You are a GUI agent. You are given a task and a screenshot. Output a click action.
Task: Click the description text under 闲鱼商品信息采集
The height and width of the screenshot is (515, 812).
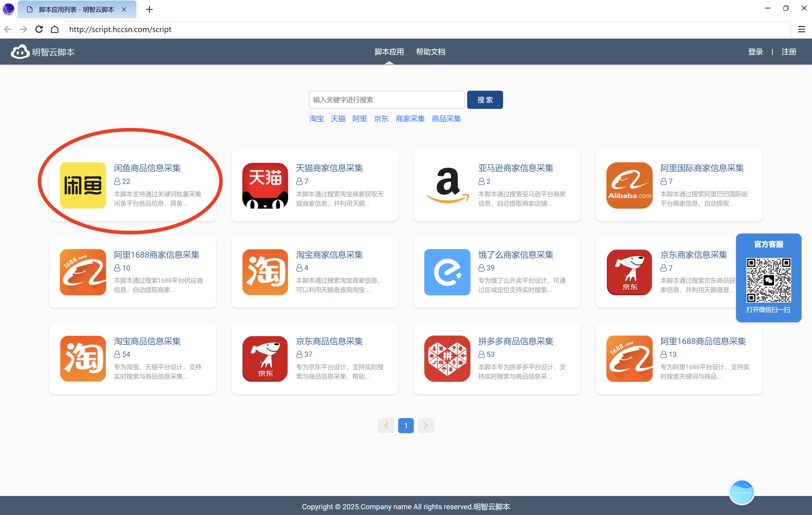click(x=157, y=199)
